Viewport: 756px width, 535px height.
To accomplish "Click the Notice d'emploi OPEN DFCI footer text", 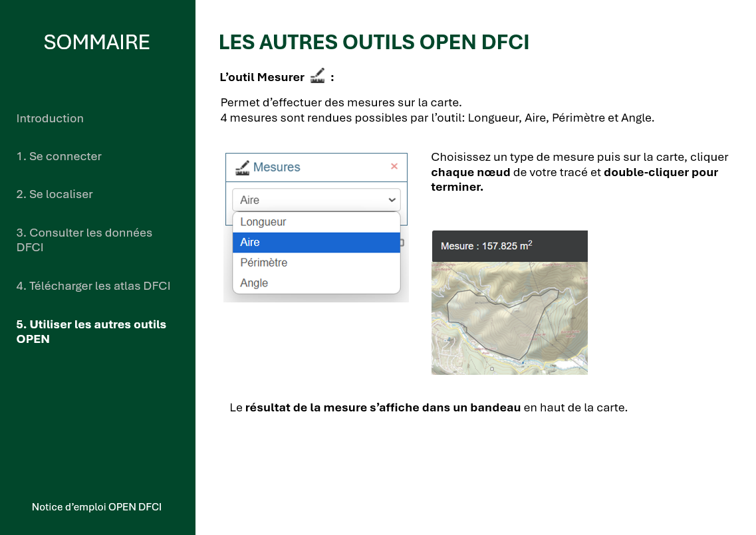I will tap(97, 507).
